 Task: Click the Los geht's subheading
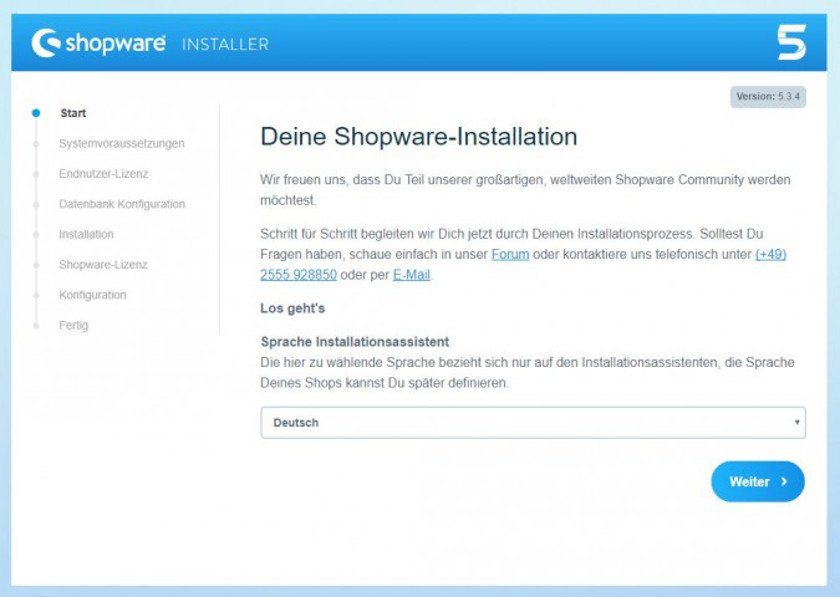tap(292, 308)
